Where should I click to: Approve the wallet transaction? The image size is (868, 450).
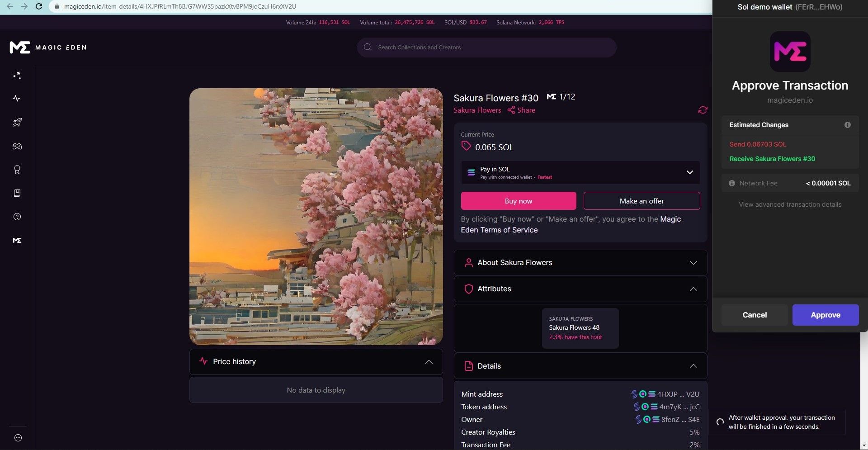[825, 315]
